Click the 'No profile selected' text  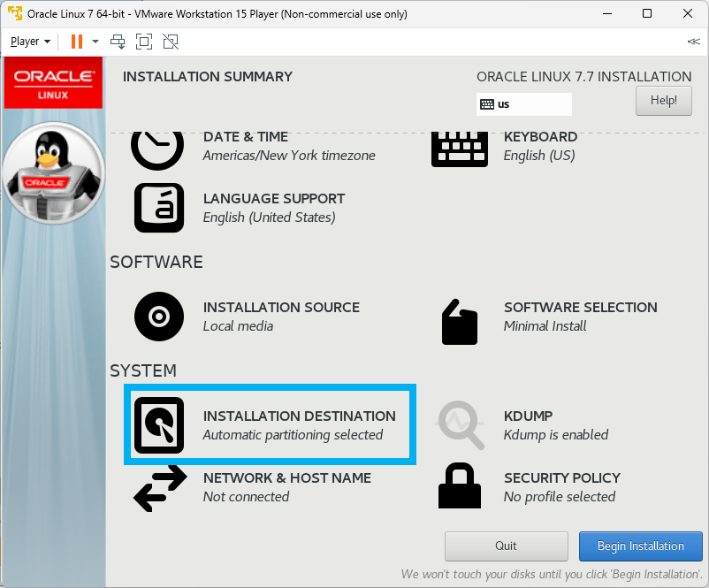click(560, 497)
